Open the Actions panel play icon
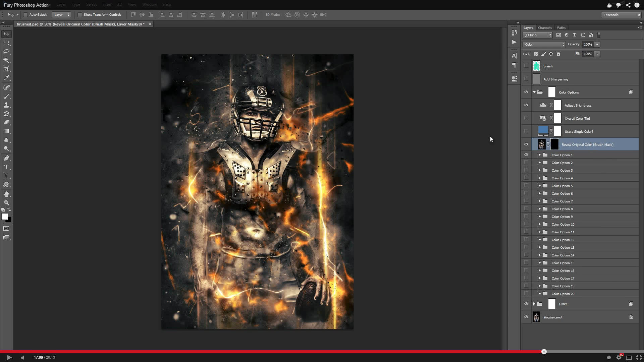The image size is (644, 362). (x=514, y=42)
